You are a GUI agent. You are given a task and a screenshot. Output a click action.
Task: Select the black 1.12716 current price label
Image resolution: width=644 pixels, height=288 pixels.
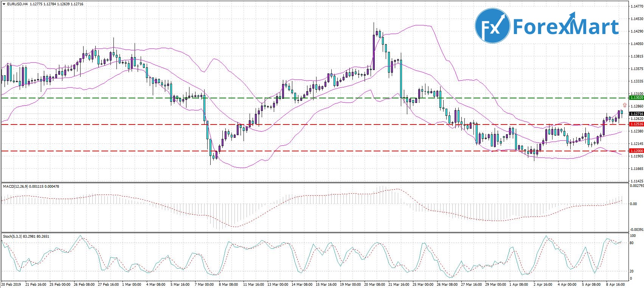click(636, 114)
